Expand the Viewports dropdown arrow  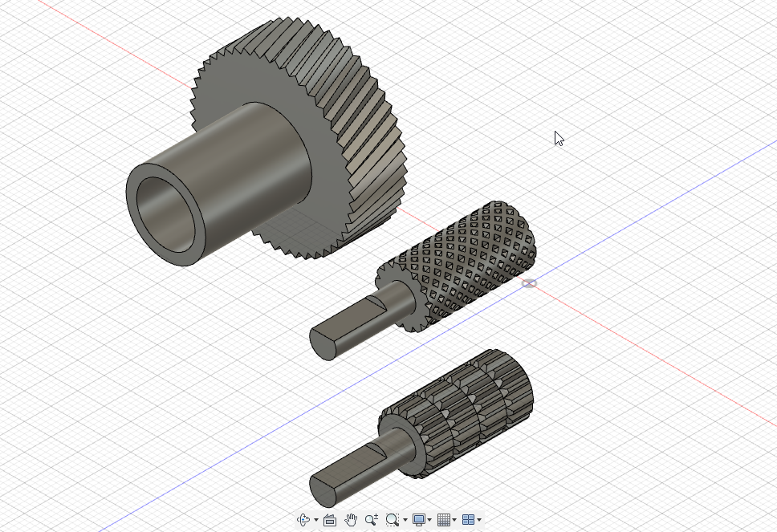[479, 520]
